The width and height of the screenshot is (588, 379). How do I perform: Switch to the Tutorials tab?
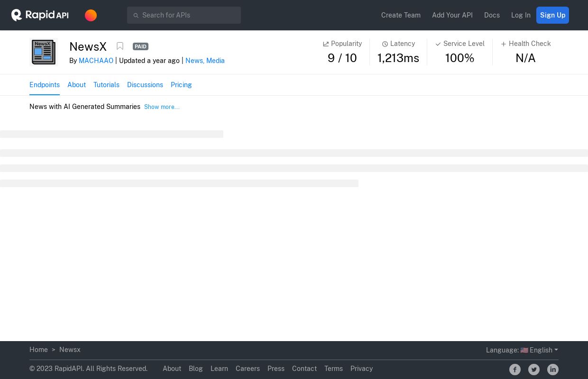pyautogui.click(x=106, y=85)
